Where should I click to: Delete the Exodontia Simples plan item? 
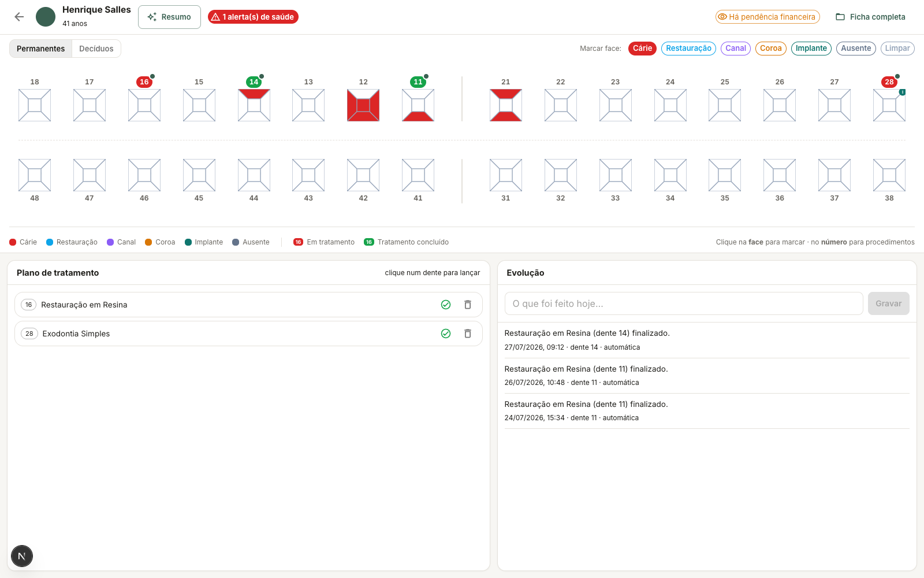[x=468, y=334]
